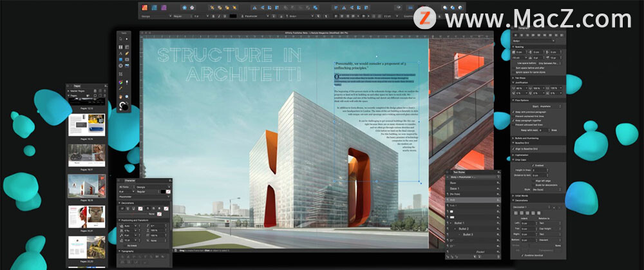Select the Table tool

pyautogui.click(x=128, y=47)
